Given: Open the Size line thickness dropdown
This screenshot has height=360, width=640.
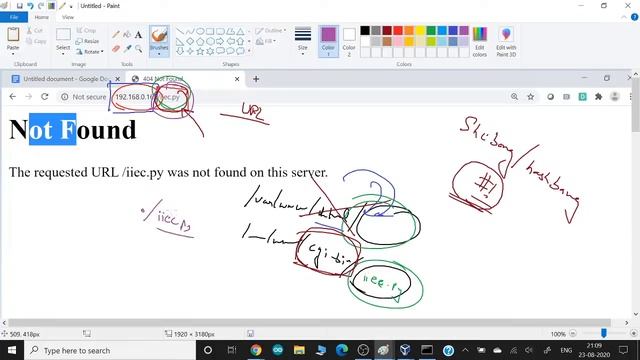Looking at the screenshot, I should click(x=303, y=41).
